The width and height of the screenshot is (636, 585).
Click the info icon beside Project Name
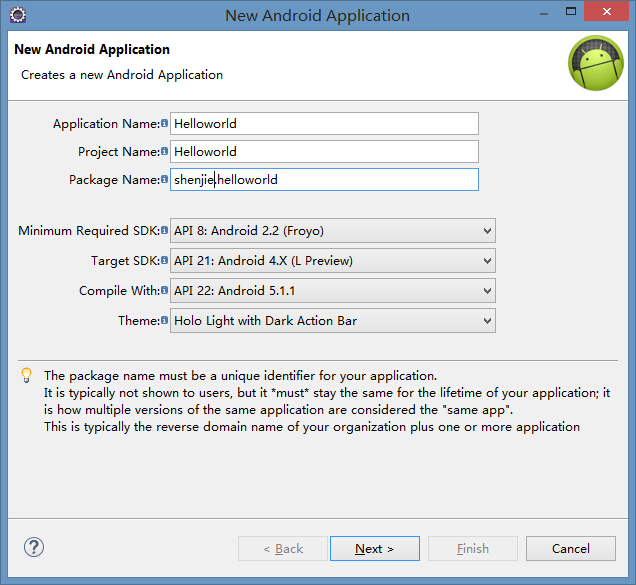coord(164,151)
